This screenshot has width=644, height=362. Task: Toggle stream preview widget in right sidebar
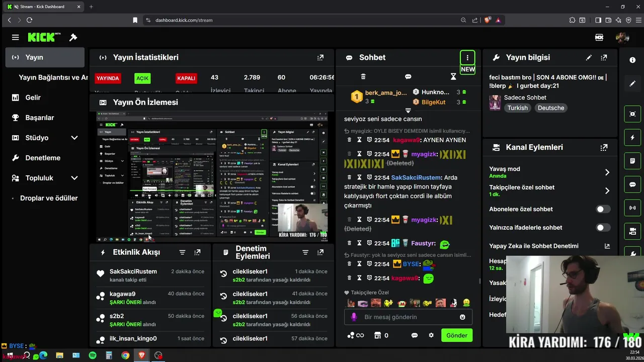(632, 114)
